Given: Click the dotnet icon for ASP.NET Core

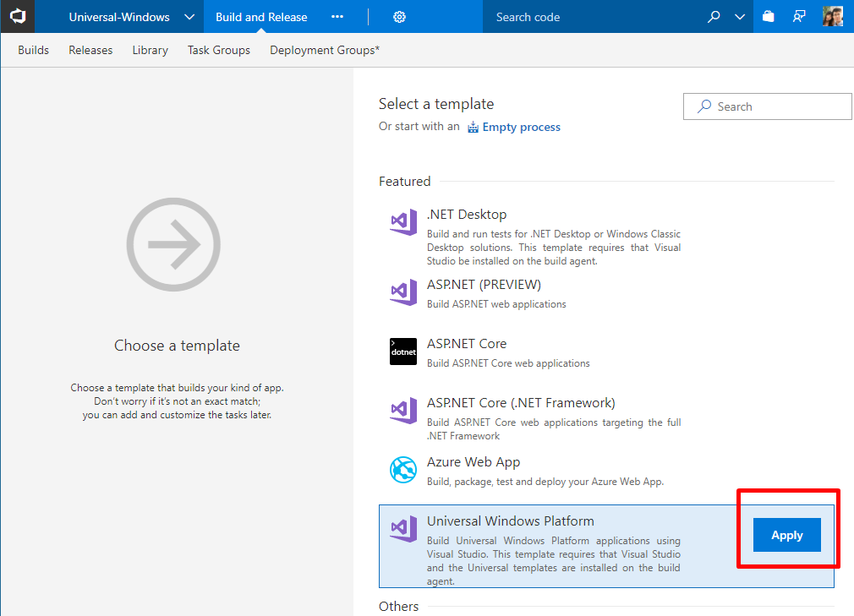Looking at the screenshot, I should pyautogui.click(x=403, y=352).
